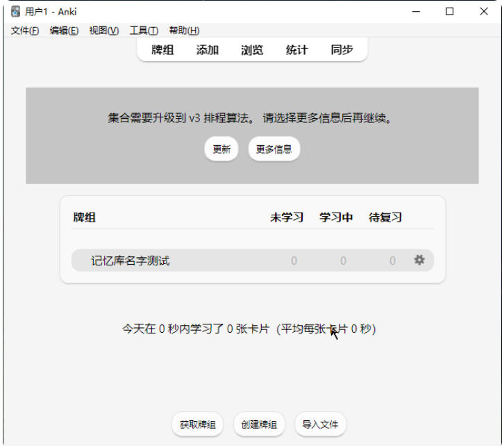
Task: Close the Anki window
Action: (x=484, y=12)
